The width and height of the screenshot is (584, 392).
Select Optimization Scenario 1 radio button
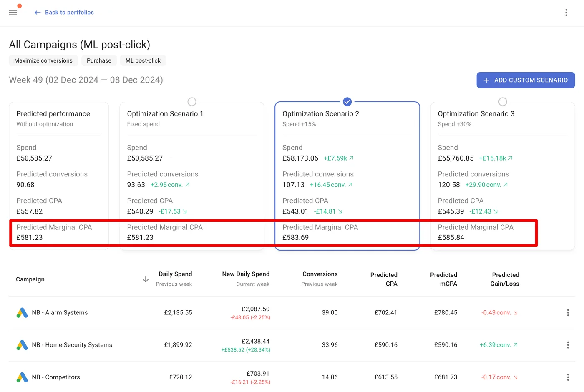click(x=192, y=102)
